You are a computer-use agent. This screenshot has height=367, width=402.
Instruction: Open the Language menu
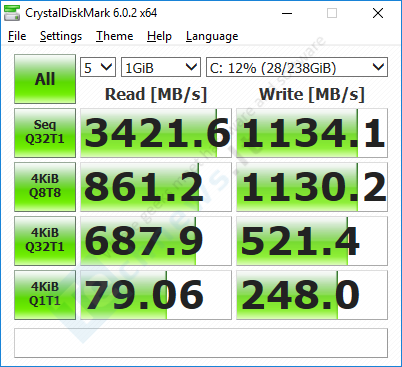pyautogui.click(x=212, y=36)
